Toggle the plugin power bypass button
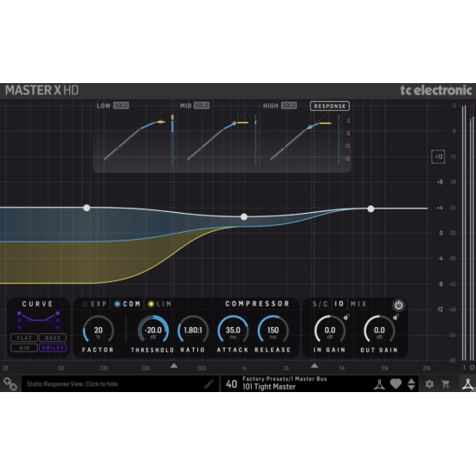476x476 pixels. 399,306
